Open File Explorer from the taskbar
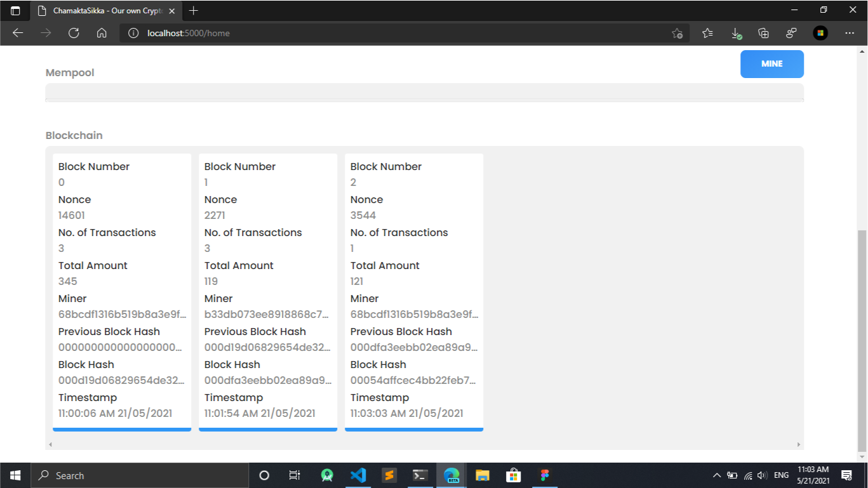 pos(483,475)
